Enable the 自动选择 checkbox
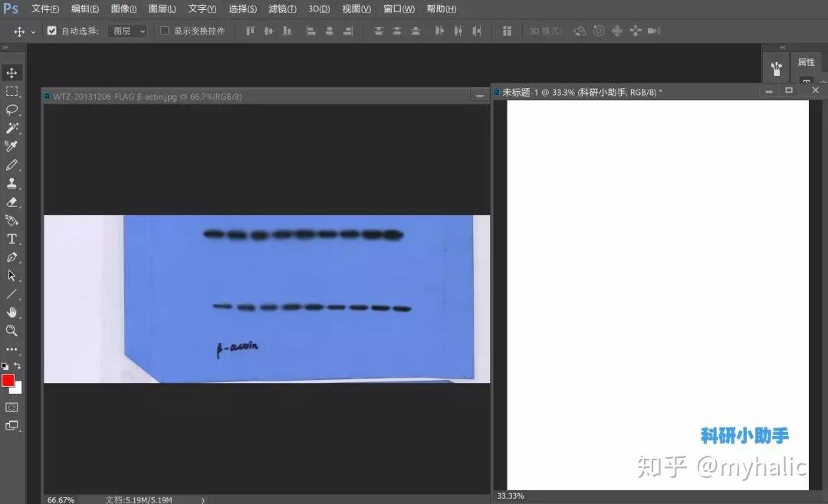828x504 pixels. (x=51, y=31)
